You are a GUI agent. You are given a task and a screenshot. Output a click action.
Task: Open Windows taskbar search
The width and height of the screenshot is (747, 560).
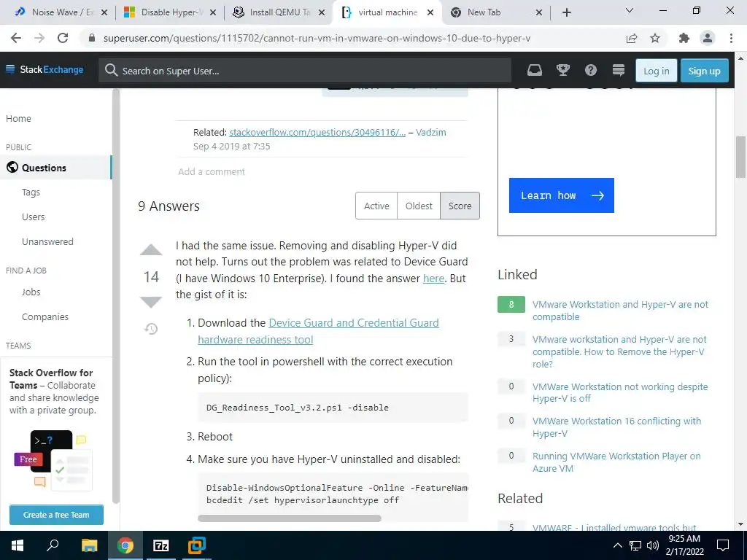[x=53, y=545]
